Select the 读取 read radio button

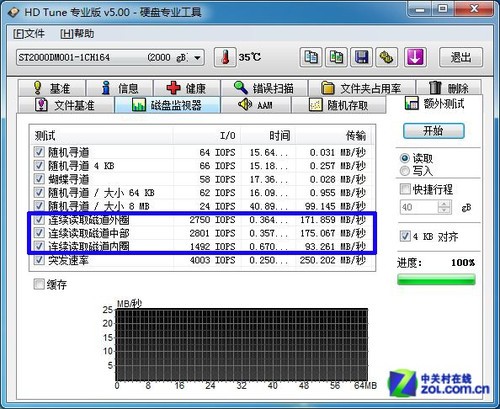point(405,158)
